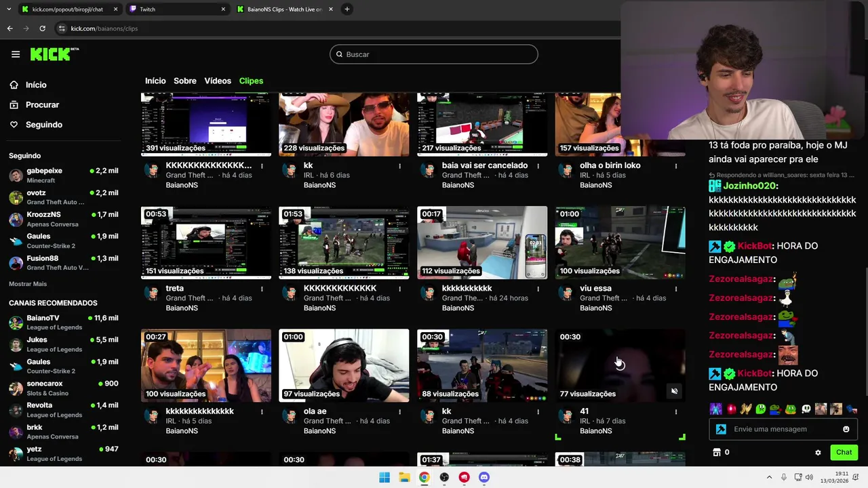Select the Sobre channel tab
Image resolution: width=868 pixels, height=488 pixels.
click(x=185, y=81)
